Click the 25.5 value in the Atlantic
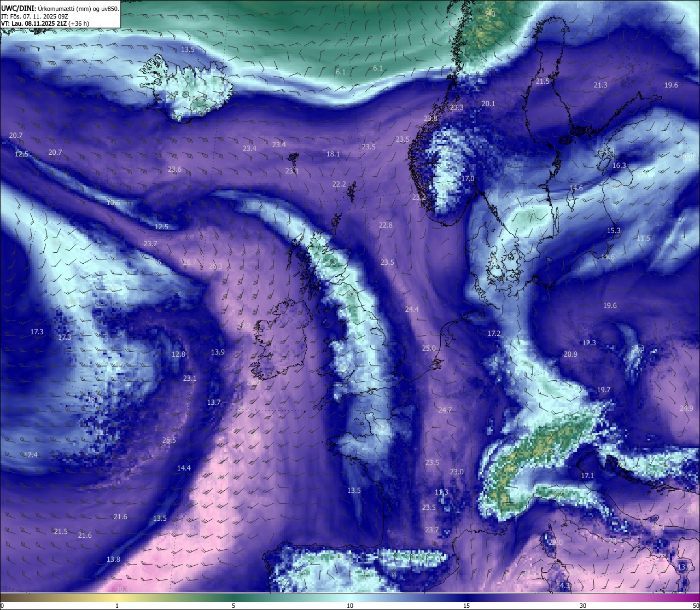Screen dimensions: 700x610 tap(169, 440)
